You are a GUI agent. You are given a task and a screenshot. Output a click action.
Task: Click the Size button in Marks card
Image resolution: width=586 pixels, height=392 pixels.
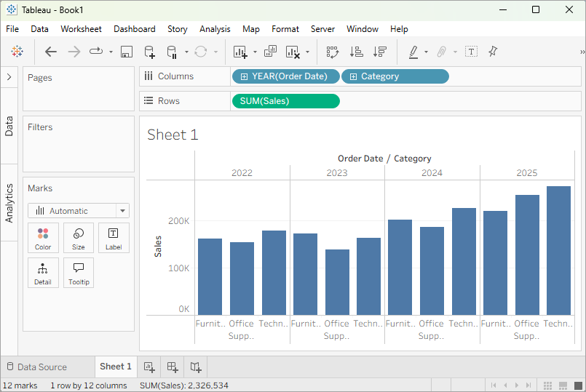[79, 238]
